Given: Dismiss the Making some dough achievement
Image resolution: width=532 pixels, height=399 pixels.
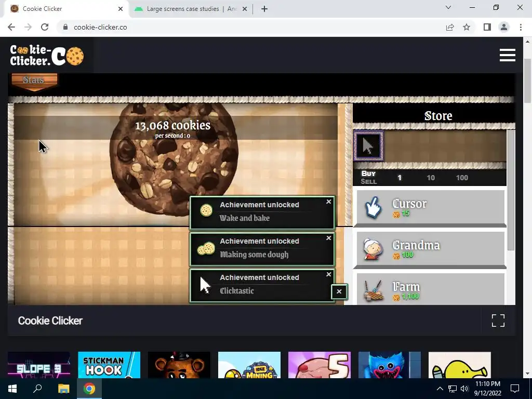Looking at the screenshot, I should 328,238.
